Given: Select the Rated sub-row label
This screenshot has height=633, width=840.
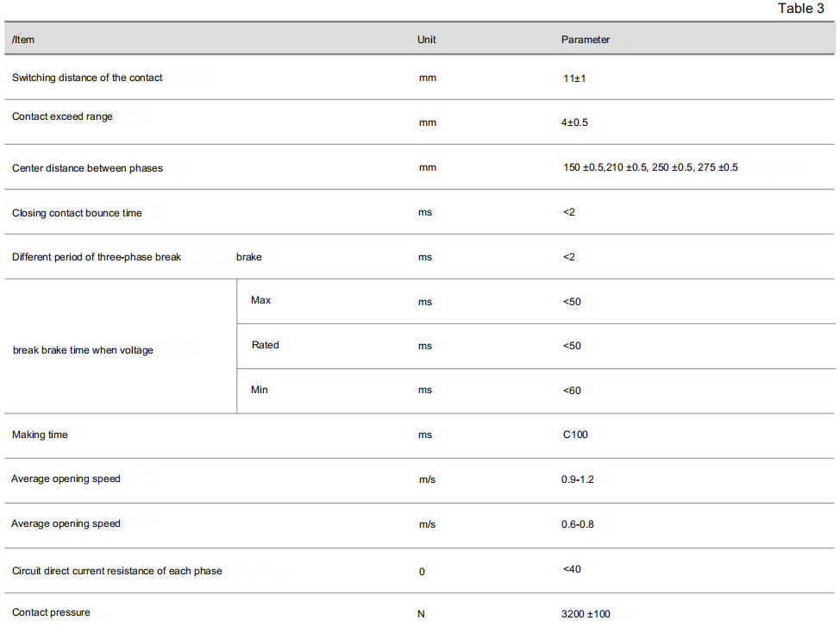Looking at the screenshot, I should pyautogui.click(x=265, y=345).
